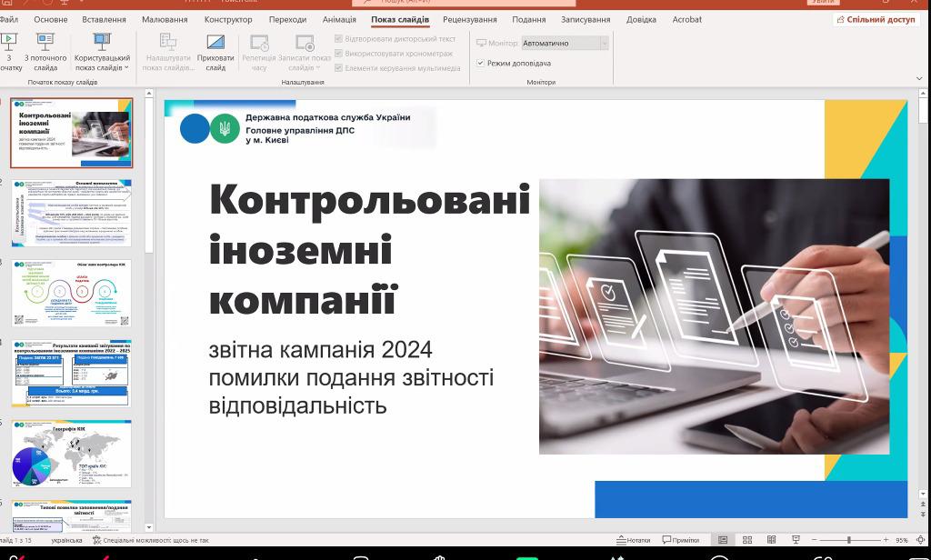Switch to the Рецензування ribbon tab
Viewport: 931px width, 560px height.
pyautogui.click(x=470, y=20)
